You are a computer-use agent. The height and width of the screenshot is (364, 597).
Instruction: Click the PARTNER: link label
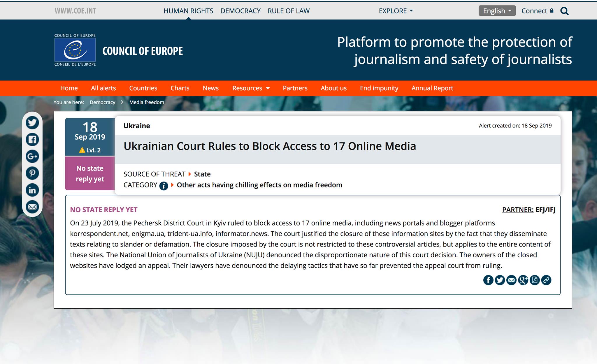click(x=518, y=210)
